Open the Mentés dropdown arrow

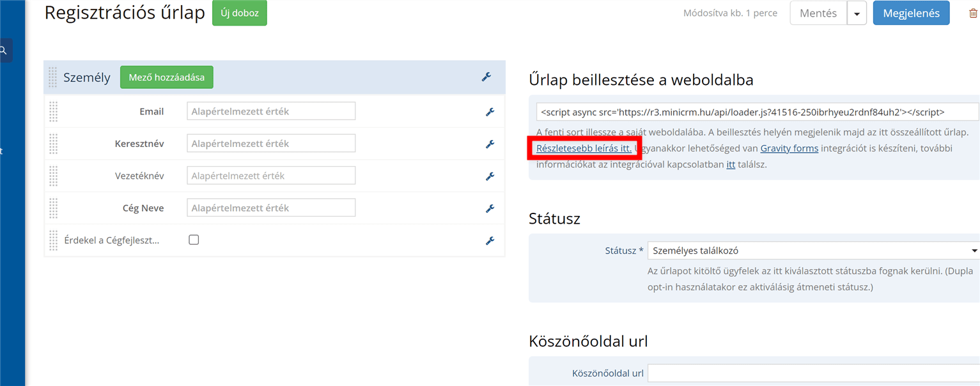(857, 13)
